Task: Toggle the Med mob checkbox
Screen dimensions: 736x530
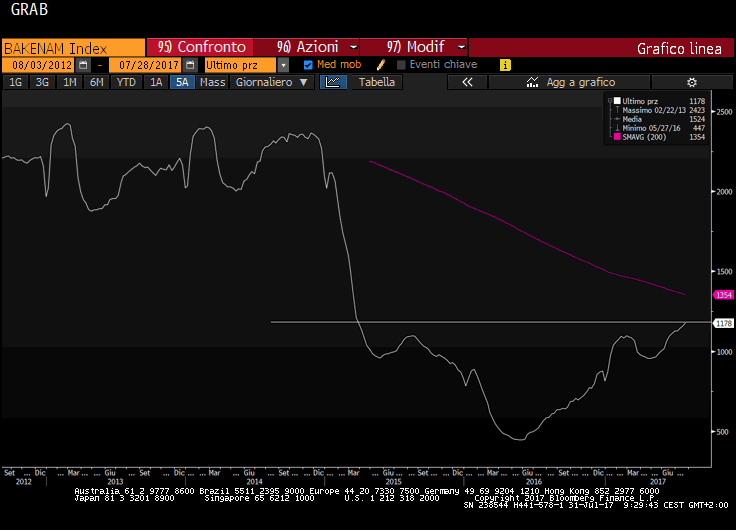Action: pos(308,65)
